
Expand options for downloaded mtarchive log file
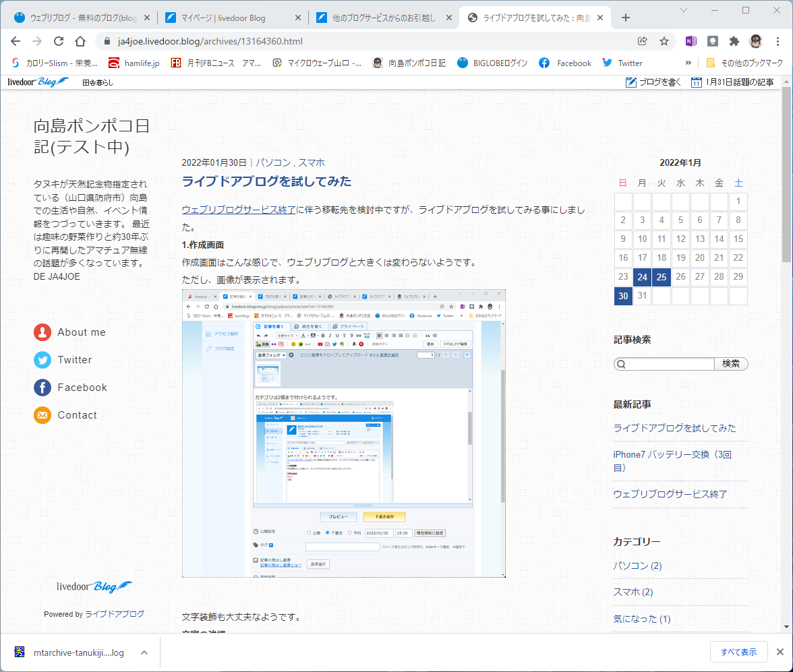click(x=144, y=652)
